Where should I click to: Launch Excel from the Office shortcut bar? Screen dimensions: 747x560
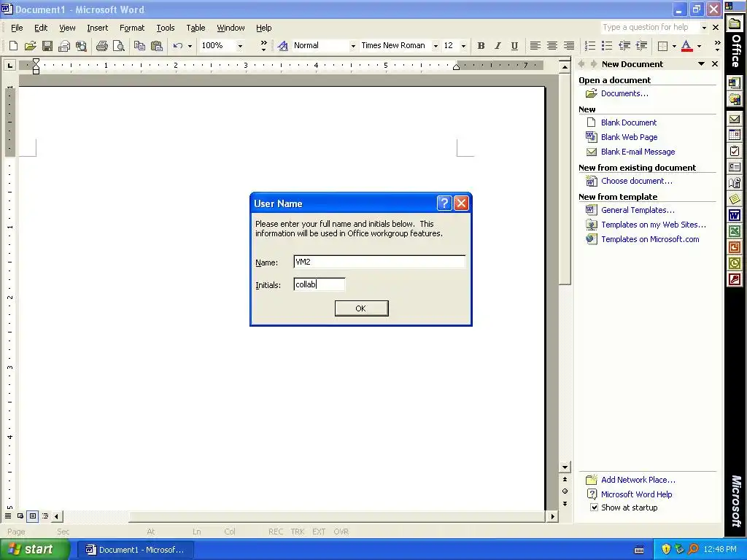click(735, 231)
